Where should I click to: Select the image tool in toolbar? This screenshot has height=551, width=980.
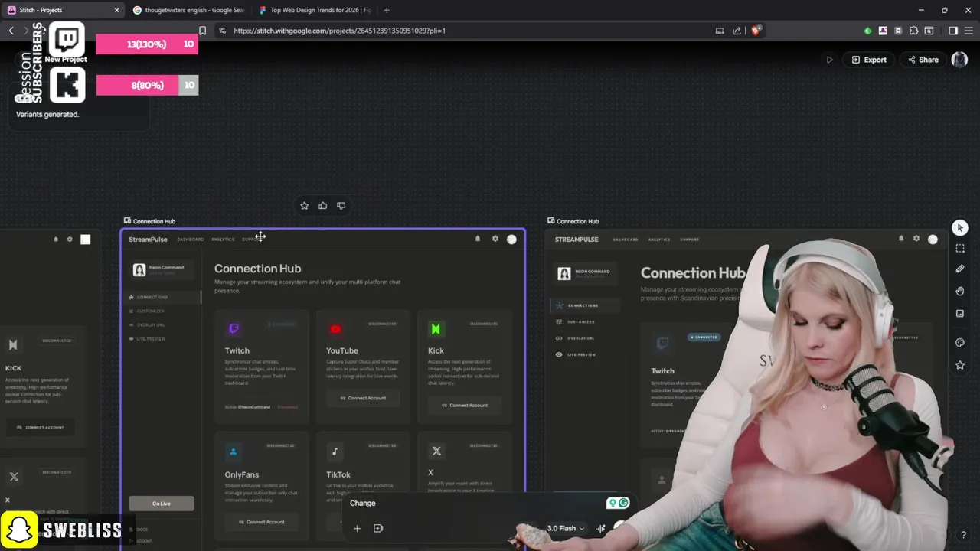click(x=960, y=313)
